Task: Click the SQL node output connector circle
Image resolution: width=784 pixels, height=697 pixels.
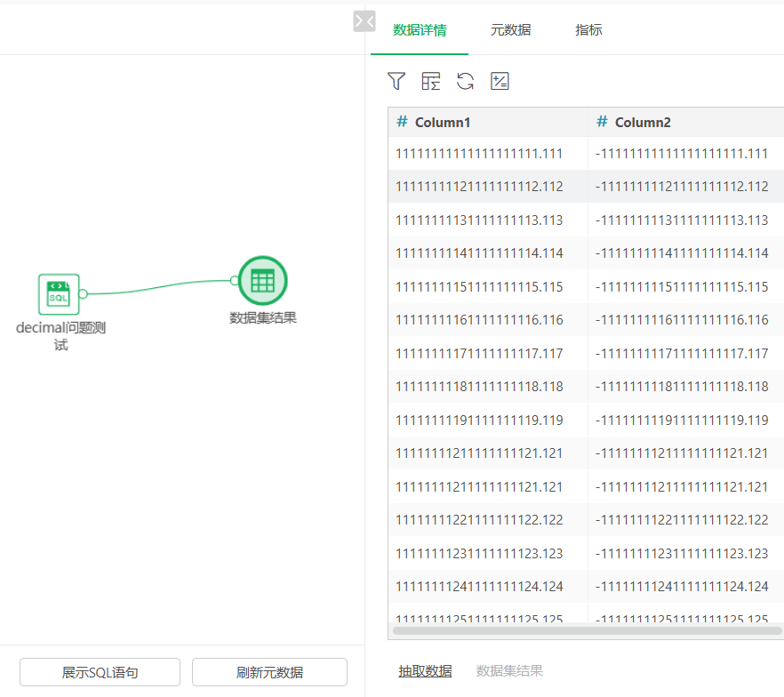Action: pos(84,293)
